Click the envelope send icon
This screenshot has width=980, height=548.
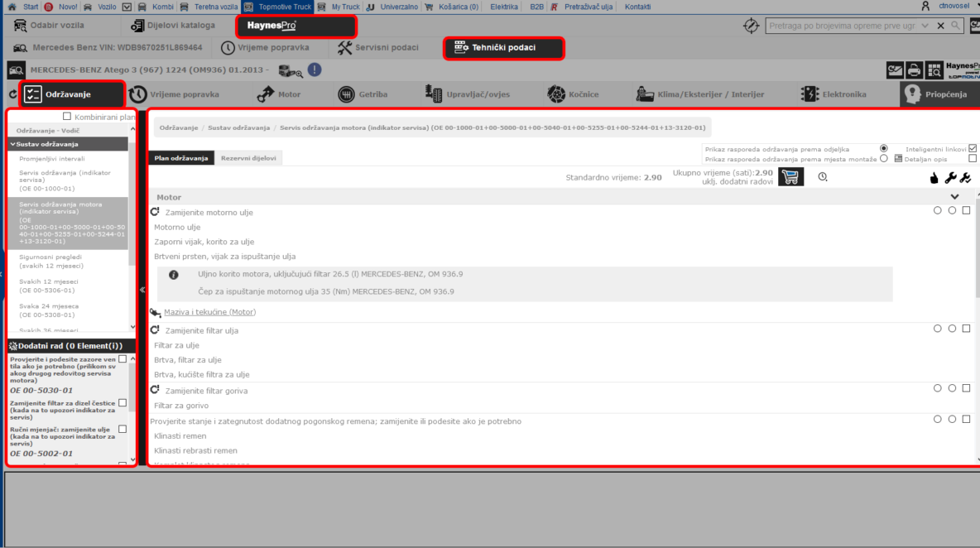895,70
